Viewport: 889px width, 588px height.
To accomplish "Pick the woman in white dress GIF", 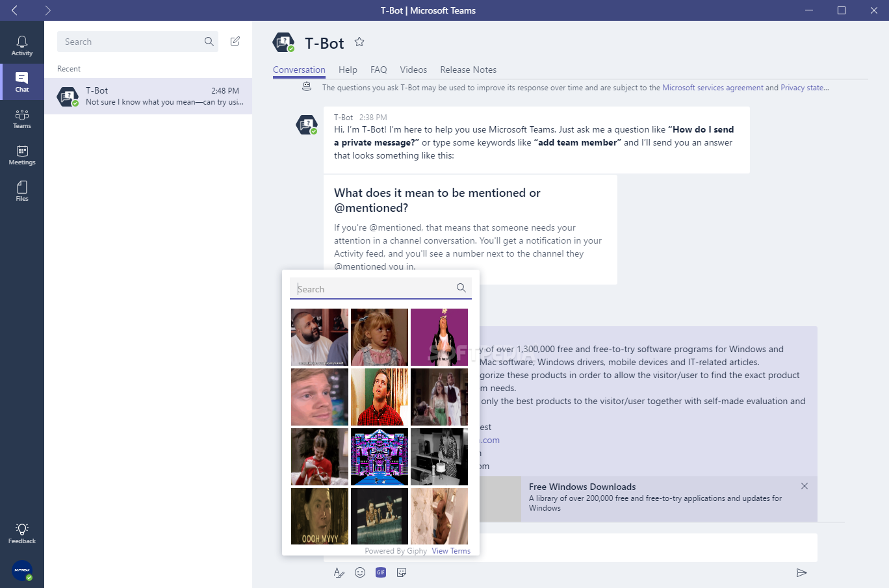I will [439, 397].
